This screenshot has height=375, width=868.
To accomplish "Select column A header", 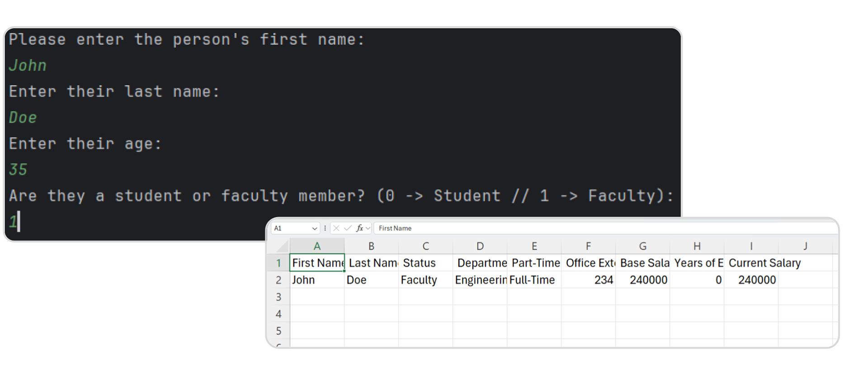I will coord(317,246).
